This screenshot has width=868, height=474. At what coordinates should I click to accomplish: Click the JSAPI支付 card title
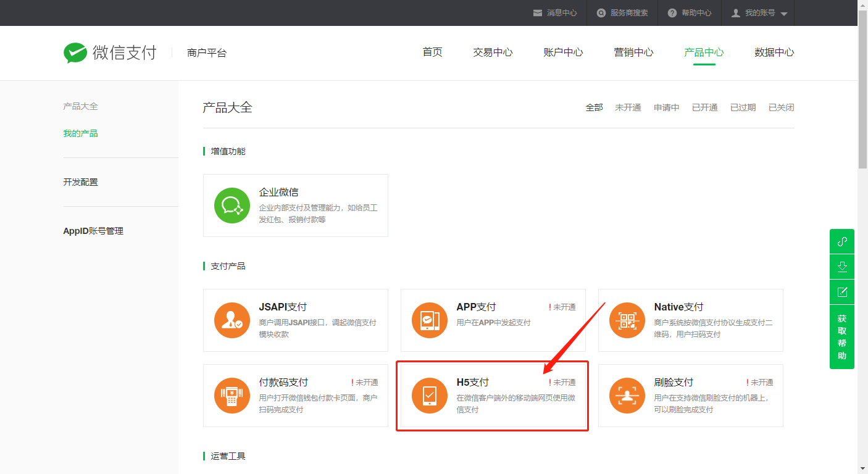283,307
